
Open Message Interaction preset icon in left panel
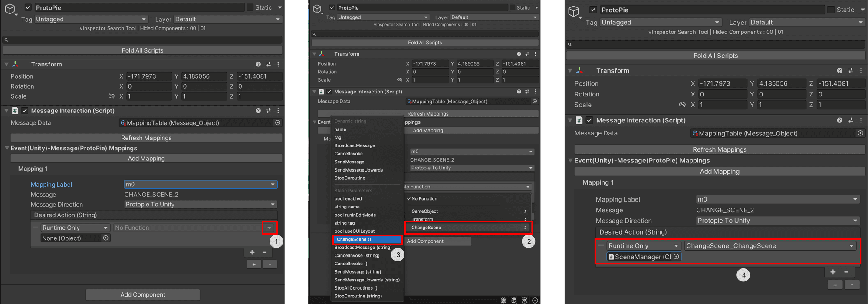coord(268,111)
